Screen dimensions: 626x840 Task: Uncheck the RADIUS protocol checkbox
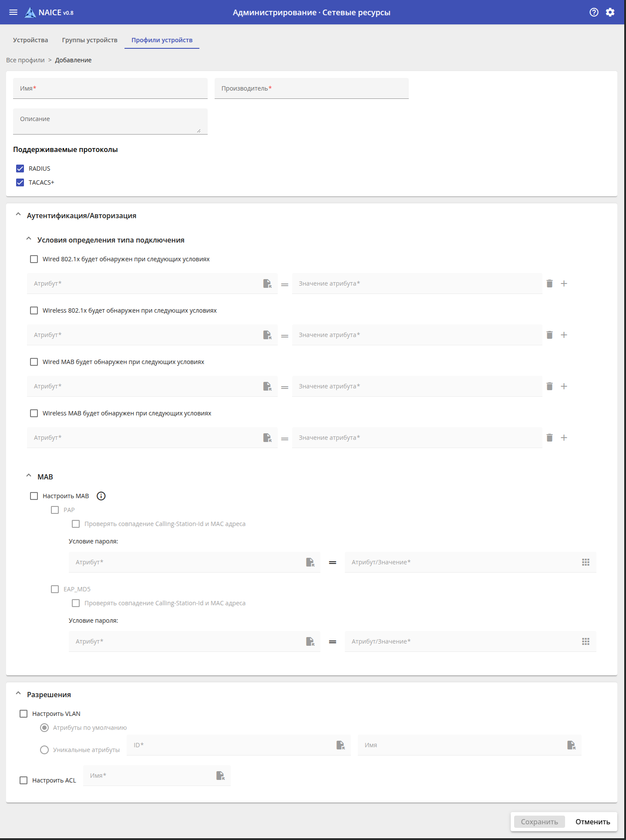point(20,169)
